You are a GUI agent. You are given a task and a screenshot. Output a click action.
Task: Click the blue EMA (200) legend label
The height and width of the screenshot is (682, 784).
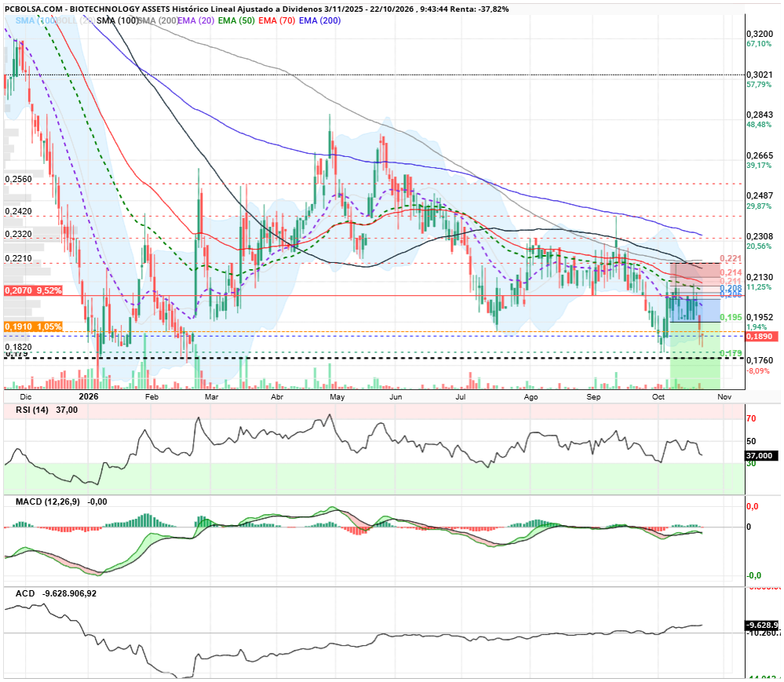(x=320, y=20)
